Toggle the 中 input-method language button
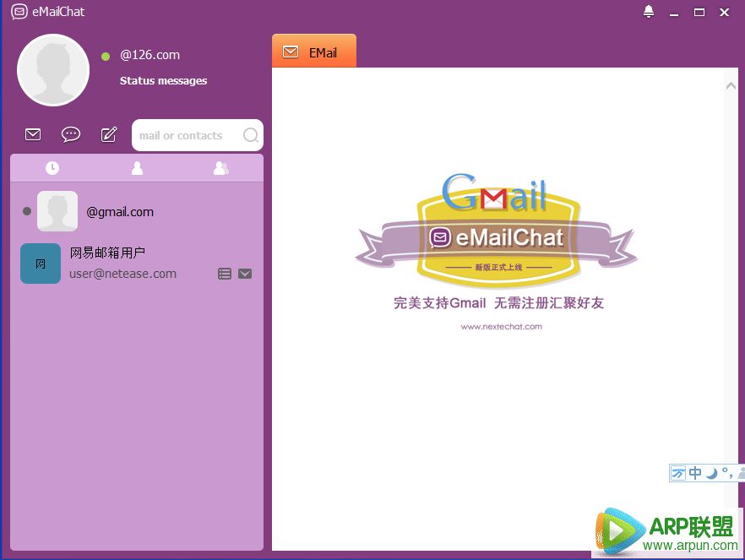Image resolution: width=745 pixels, height=560 pixels. point(695,473)
